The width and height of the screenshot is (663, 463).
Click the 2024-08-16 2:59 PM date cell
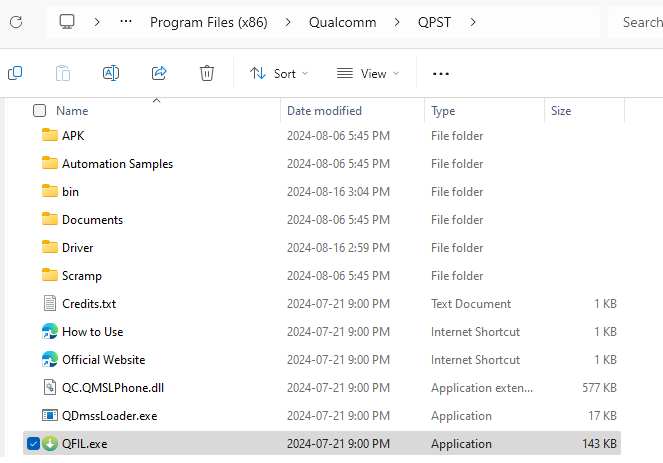338,247
